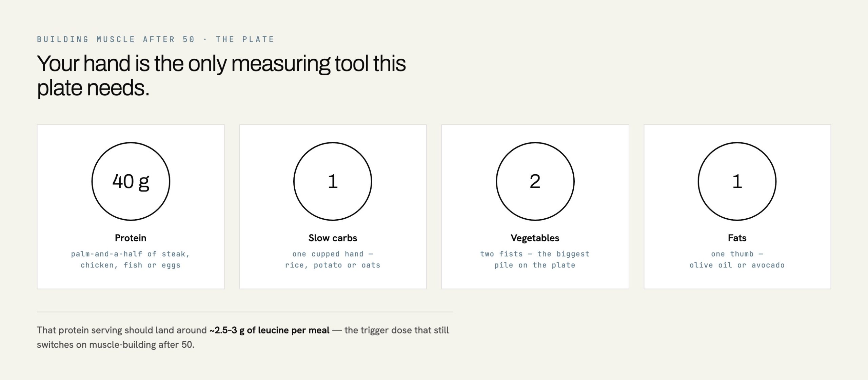This screenshot has width=868, height=380.
Task: Click the Vegetables circle showing 2
Action: click(535, 181)
